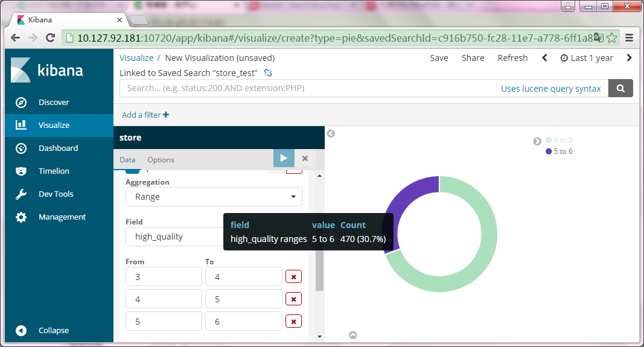This screenshot has width=644, height=347.
Task: Open Timelion from sidebar
Action: 54,171
